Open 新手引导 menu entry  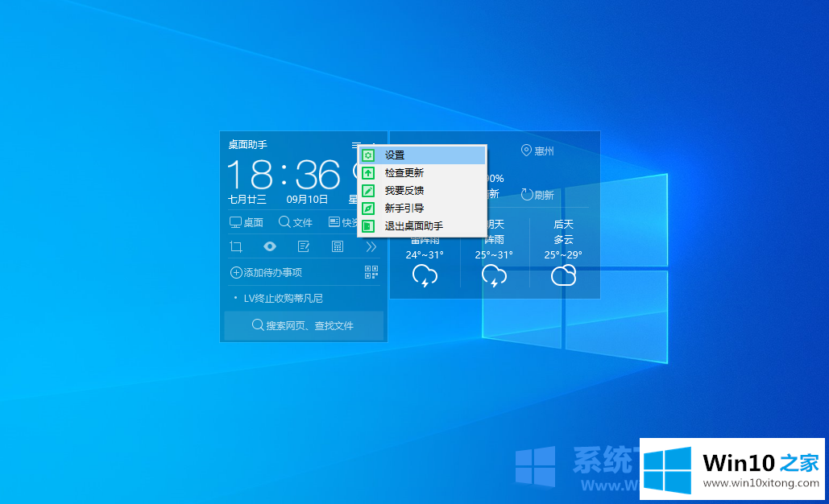coord(422,209)
